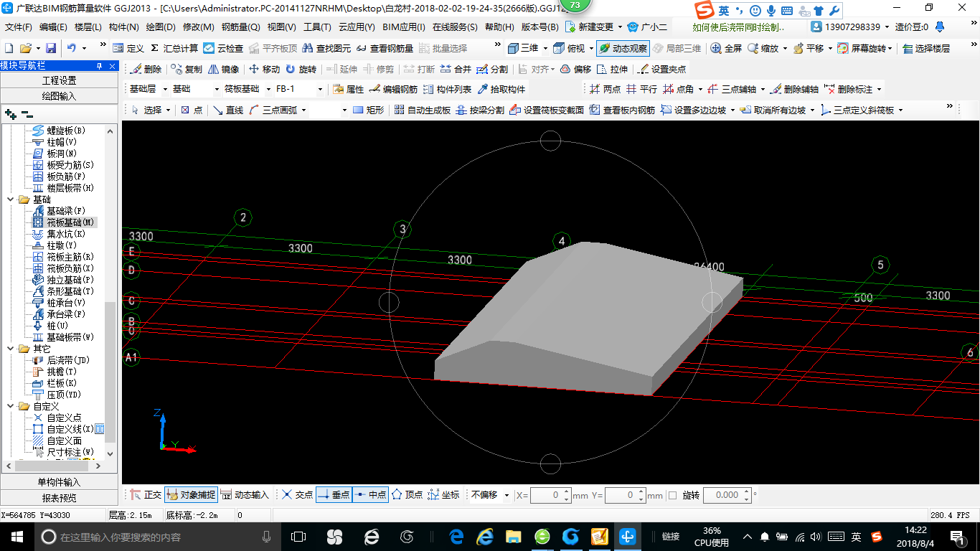Select the 旋转 rotate tool

click(x=301, y=70)
